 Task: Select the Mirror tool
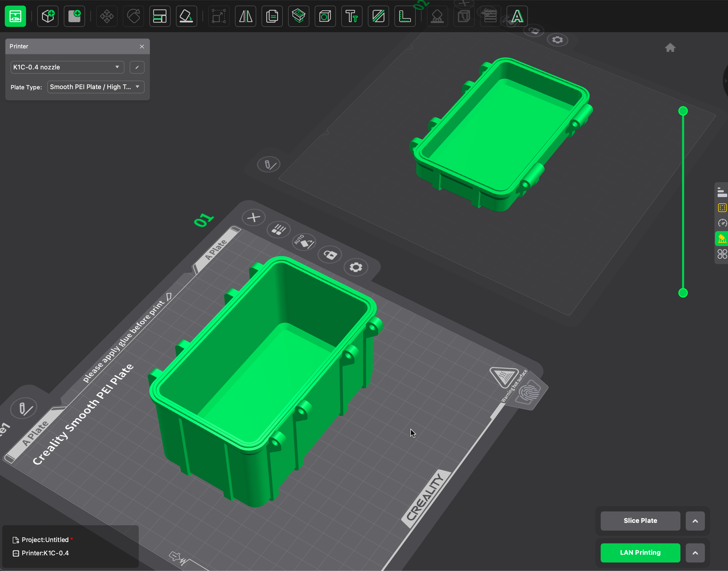(x=245, y=16)
